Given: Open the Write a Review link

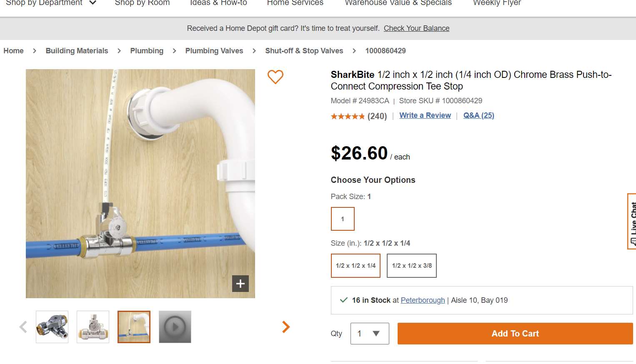Looking at the screenshot, I should (425, 115).
